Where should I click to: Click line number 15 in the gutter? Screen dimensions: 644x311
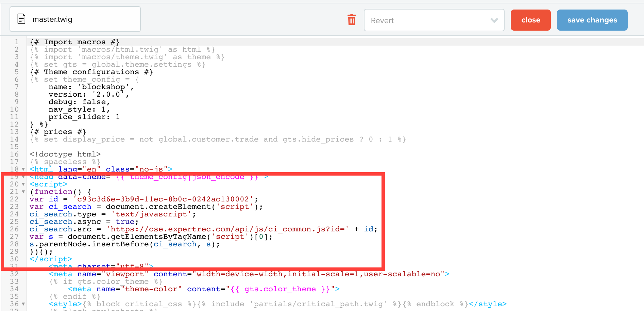click(x=14, y=147)
